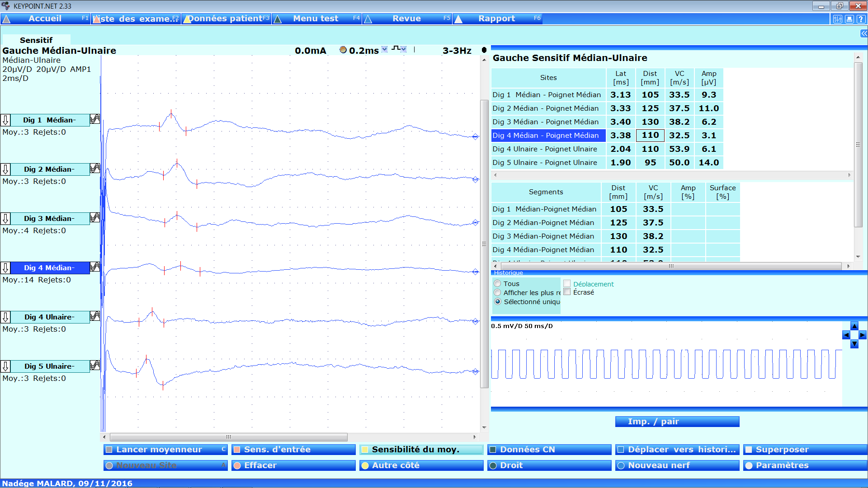Click the Nouveau nerf button
The image size is (868, 488).
[x=677, y=465]
